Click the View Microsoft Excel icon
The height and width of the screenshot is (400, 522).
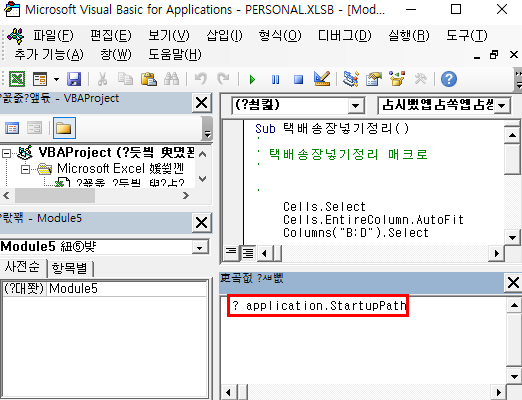[x=17, y=79]
